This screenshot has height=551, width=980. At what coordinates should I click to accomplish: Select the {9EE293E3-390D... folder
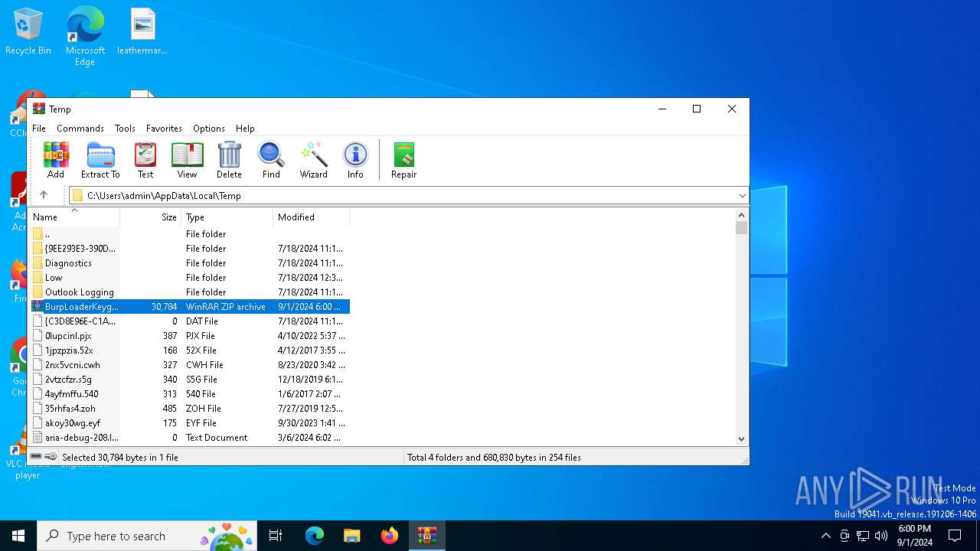pos(190,249)
